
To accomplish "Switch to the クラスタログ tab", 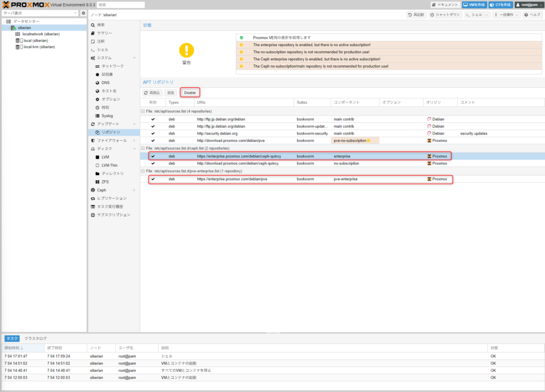I will [36, 338].
